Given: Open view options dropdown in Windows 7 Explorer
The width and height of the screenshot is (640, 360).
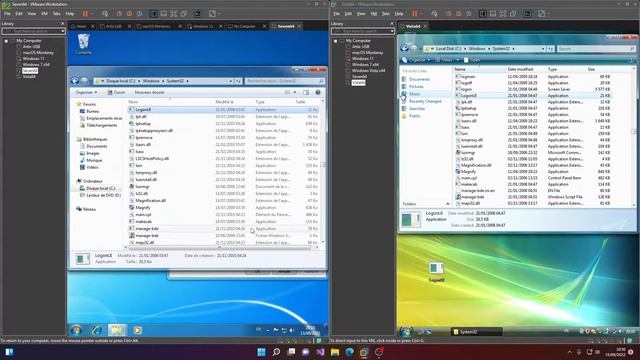Looking at the screenshot, I should 295,92.
